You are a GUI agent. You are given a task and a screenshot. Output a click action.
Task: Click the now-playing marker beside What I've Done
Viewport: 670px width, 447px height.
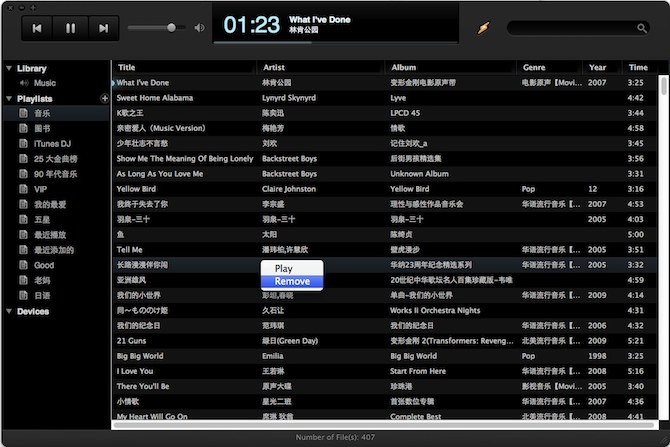(113, 82)
